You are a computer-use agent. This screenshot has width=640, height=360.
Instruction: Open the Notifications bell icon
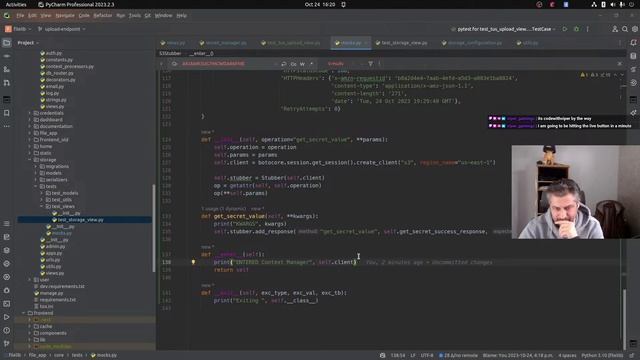[x=633, y=42]
